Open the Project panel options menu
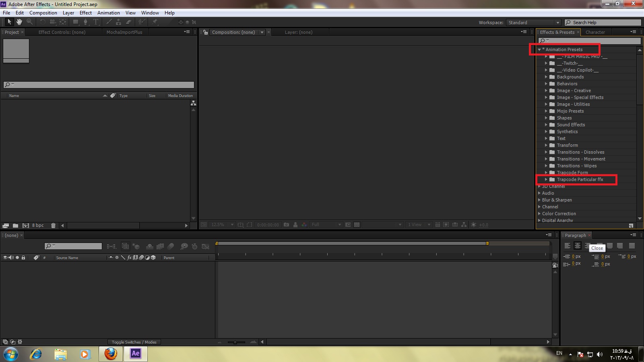 [187, 32]
